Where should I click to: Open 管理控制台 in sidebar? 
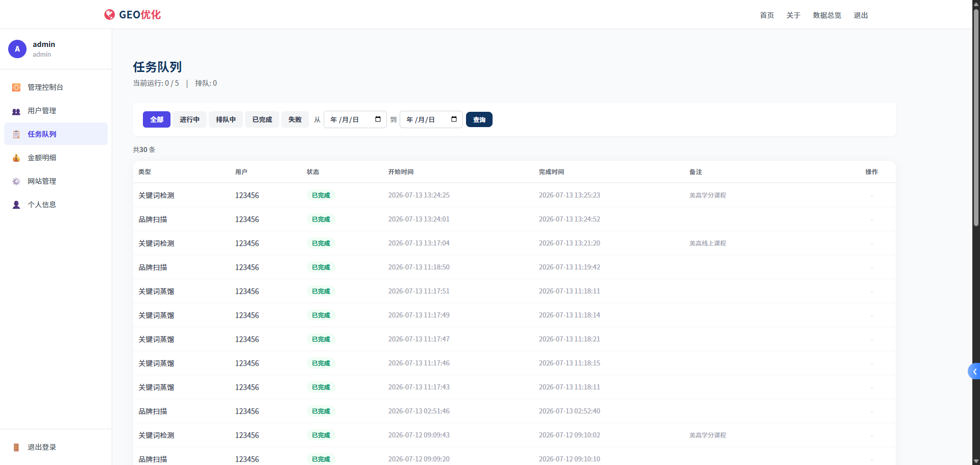56,87
